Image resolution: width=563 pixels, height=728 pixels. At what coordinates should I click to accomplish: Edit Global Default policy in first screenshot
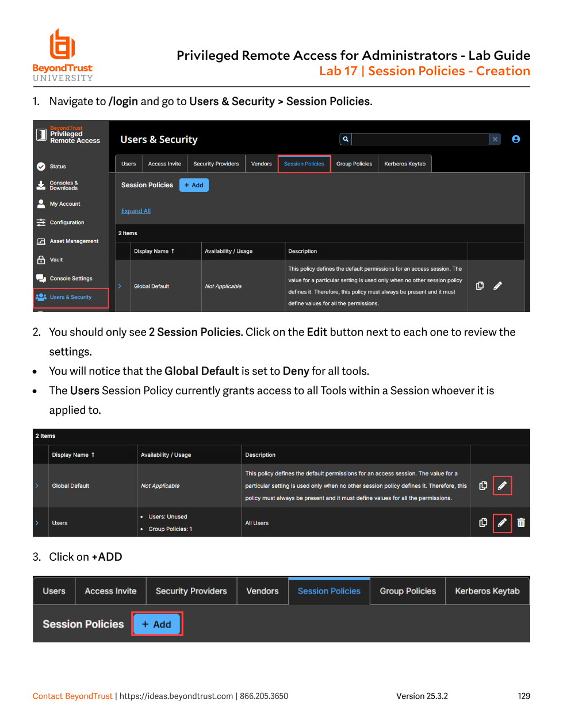click(x=498, y=286)
